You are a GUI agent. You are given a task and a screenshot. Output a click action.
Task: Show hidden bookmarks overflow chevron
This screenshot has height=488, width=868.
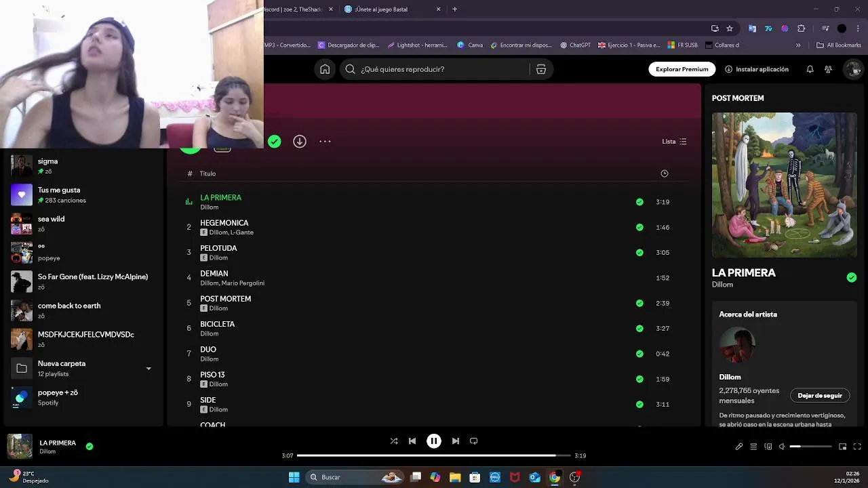click(798, 45)
